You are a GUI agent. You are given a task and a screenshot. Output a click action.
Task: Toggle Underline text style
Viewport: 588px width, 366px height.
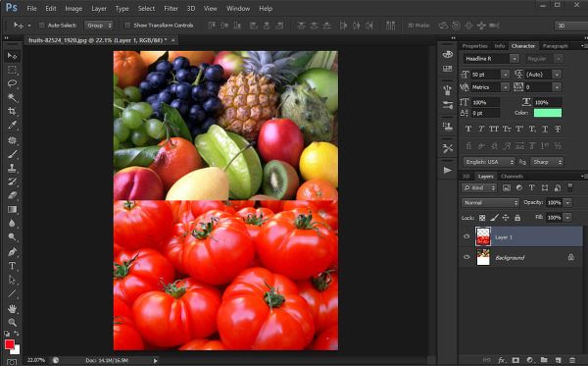coord(545,129)
